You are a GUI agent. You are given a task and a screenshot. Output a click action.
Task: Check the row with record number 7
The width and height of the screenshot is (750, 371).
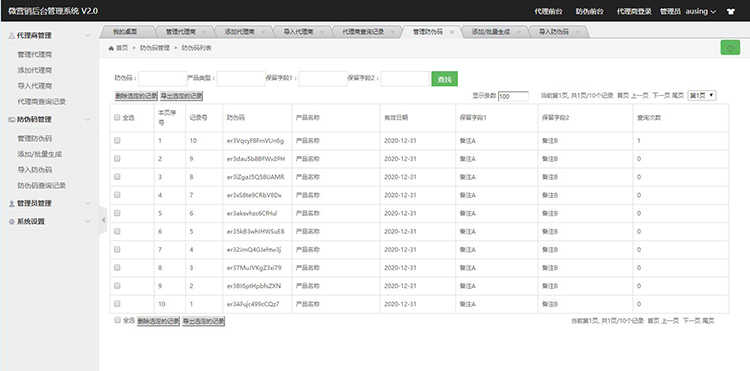(x=117, y=195)
